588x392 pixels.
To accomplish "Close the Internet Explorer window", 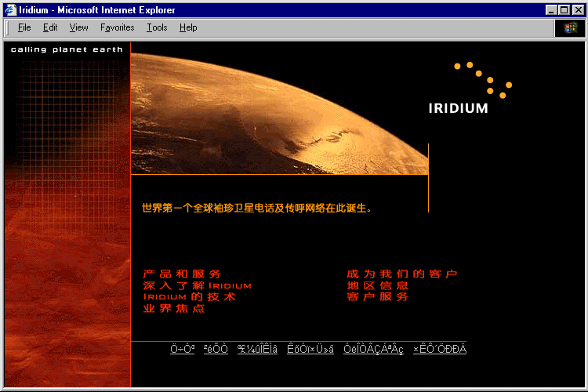I will (x=578, y=10).
